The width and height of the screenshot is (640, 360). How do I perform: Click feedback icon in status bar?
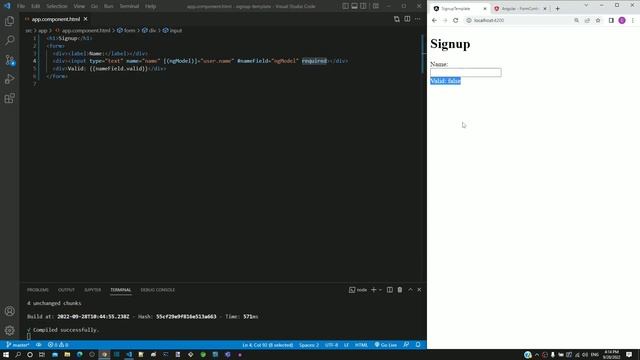pos(406,345)
